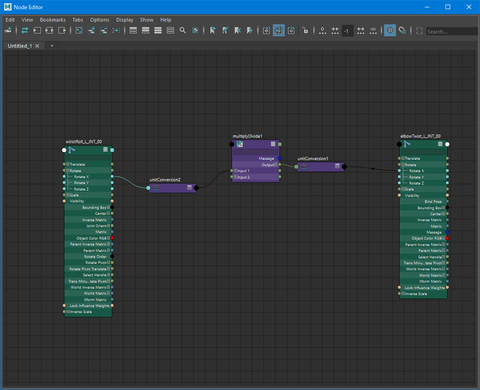Click the output connections toolbar icon
480x390 pixels.
tap(62, 31)
